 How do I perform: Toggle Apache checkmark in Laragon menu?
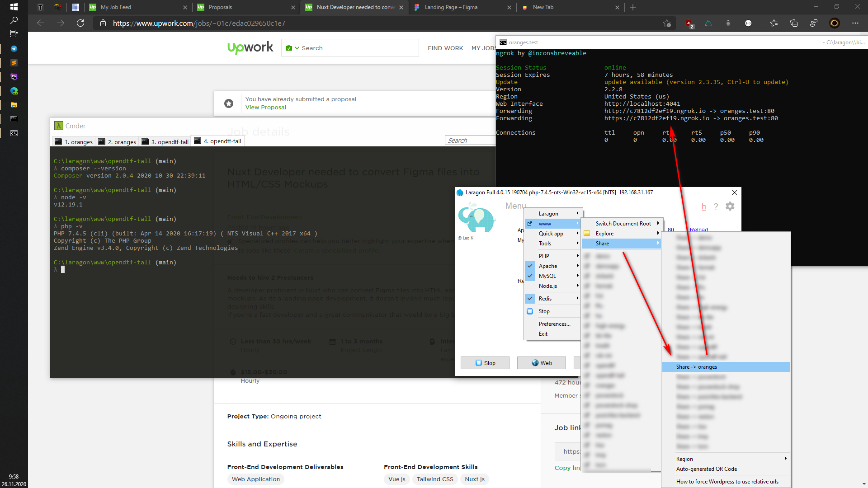(x=530, y=266)
